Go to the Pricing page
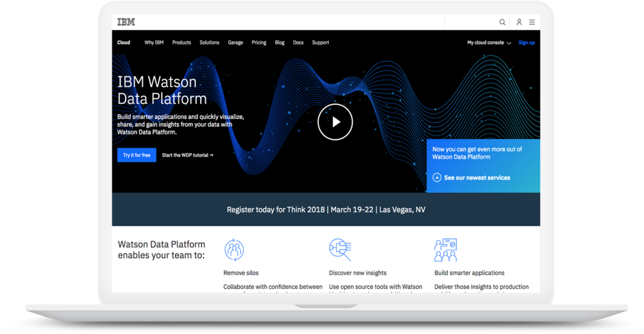 pos(259,43)
